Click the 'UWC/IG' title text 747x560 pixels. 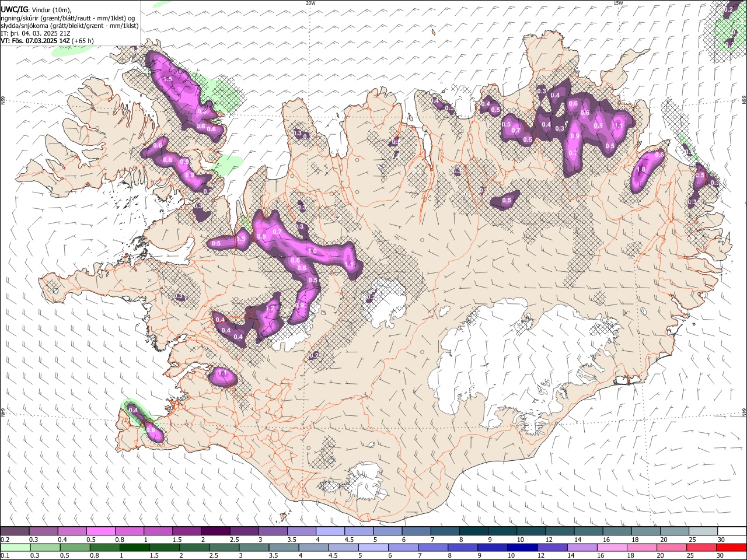[x=13, y=9]
